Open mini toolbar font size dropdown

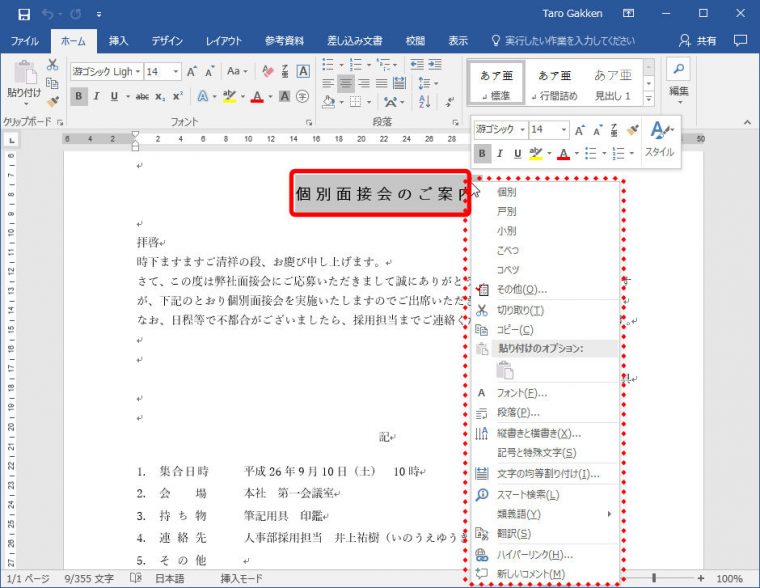(x=563, y=129)
